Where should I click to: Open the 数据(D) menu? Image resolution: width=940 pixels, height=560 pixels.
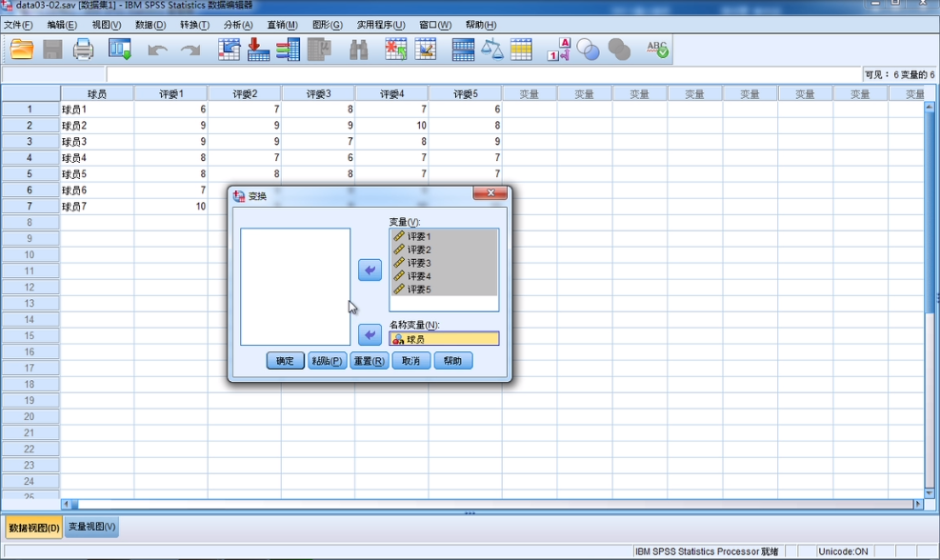pyautogui.click(x=150, y=25)
